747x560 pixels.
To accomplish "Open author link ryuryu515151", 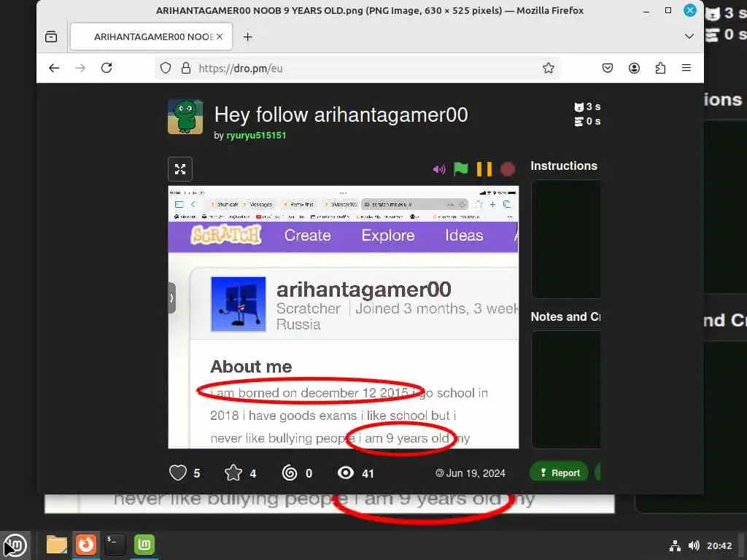I will click(256, 135).
